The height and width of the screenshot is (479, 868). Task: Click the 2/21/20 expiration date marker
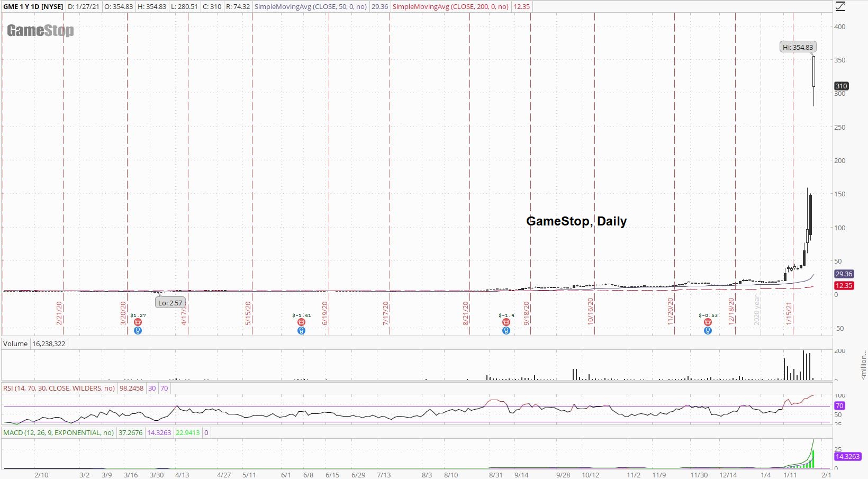pyautogui.click(x=59, y=313)
